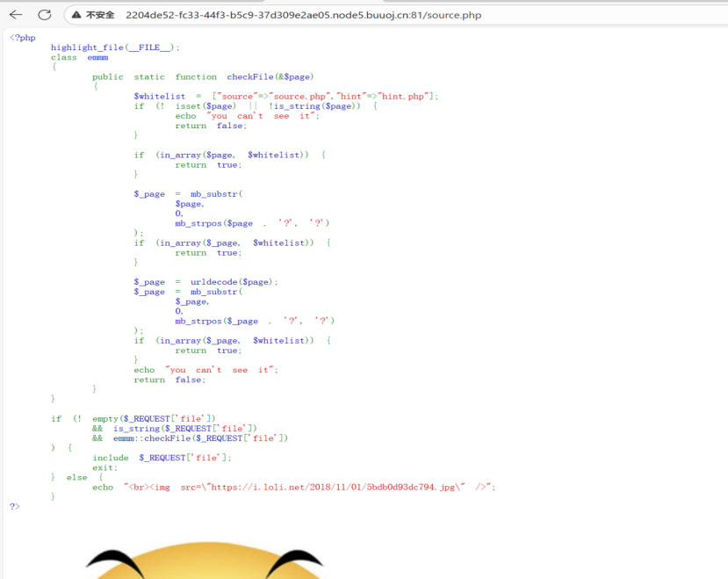Click "&& is_string($_REQUEST['file'])" line
The height and width of the screenshot is (579, 728).
pos(175,429)
